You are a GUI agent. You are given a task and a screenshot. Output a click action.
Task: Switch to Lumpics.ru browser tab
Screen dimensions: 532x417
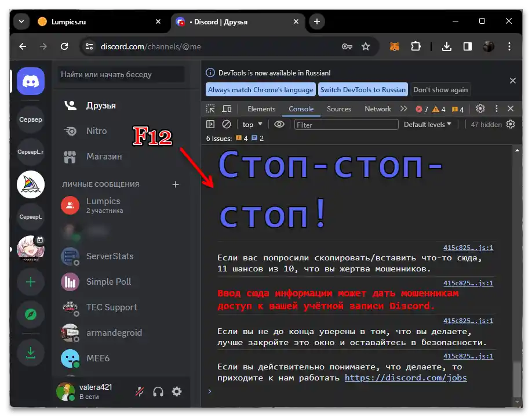click(100, 21)
